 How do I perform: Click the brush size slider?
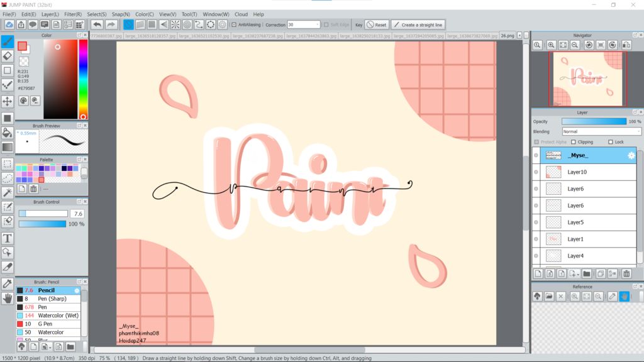pos(43,214)
